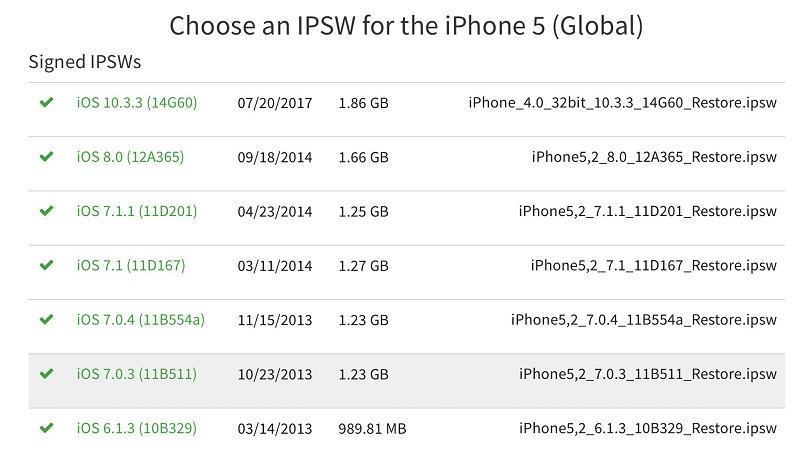The height and width of the screenshot is (450, 800).
Task: Open the iOS 8.0 (12A365) link
Action: click(x=130, y=157)
